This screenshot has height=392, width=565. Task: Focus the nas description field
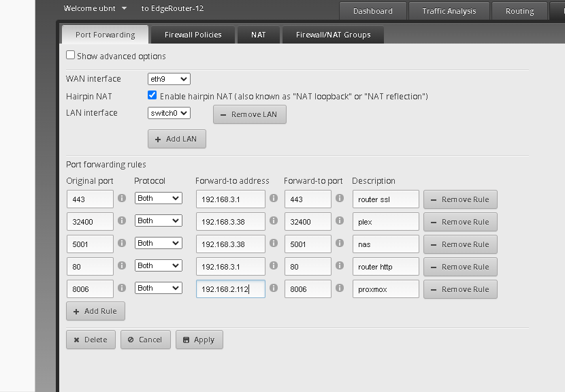click(x=386, y=244)
